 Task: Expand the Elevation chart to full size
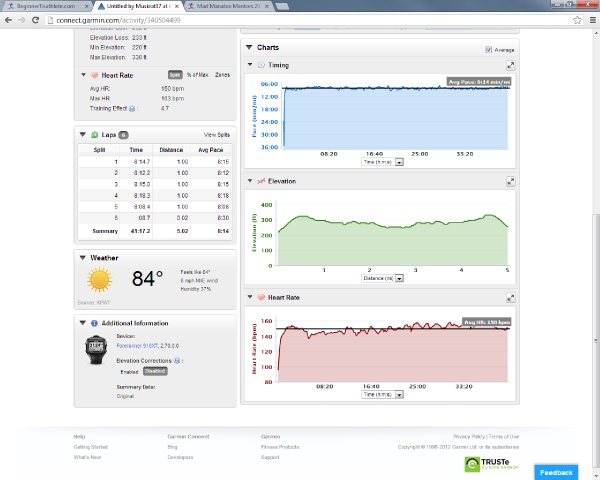(x=510, y=181)
